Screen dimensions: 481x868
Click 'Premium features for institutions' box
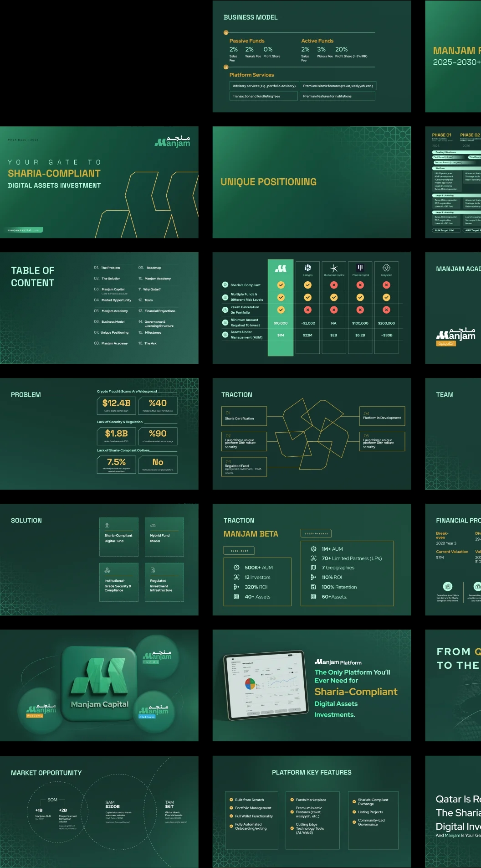[x=338, y=96]
